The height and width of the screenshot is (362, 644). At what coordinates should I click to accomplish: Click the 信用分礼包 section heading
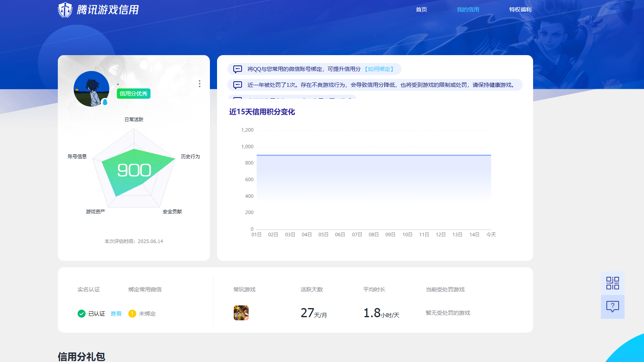coord(82,356)
